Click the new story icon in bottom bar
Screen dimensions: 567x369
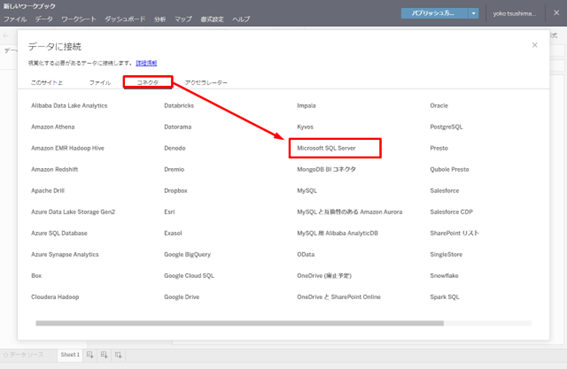[118, 355]
